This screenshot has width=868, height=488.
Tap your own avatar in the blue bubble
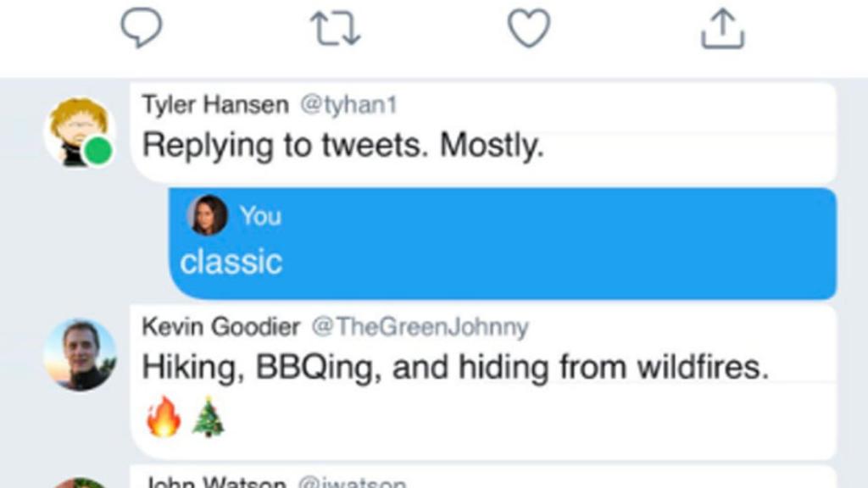[207, 215]
